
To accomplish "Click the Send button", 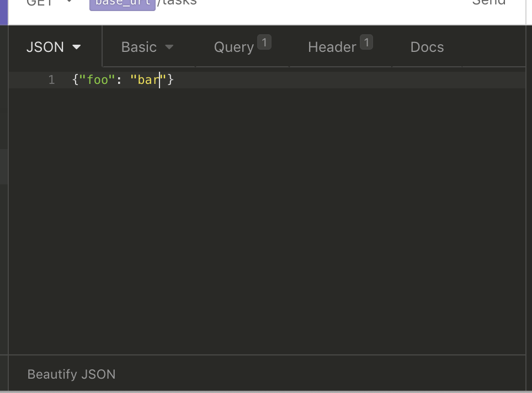I will (x=489, y=2).
